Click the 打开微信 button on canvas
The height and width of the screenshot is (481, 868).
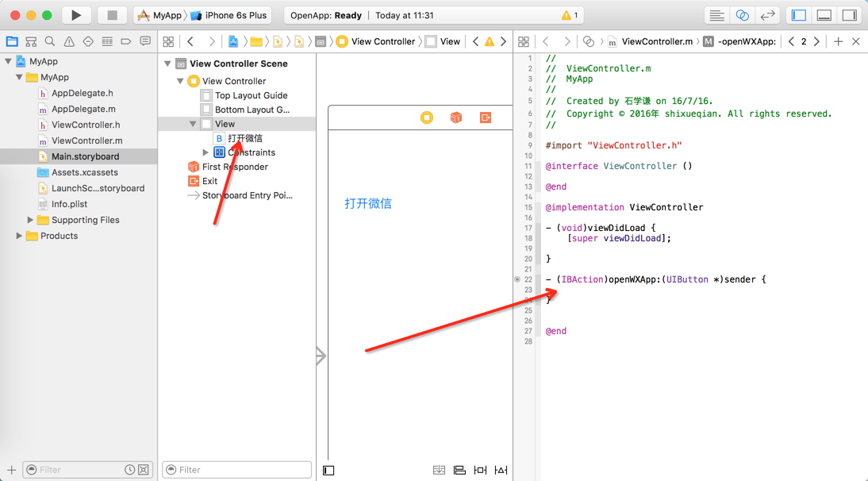tap(368, 204)
